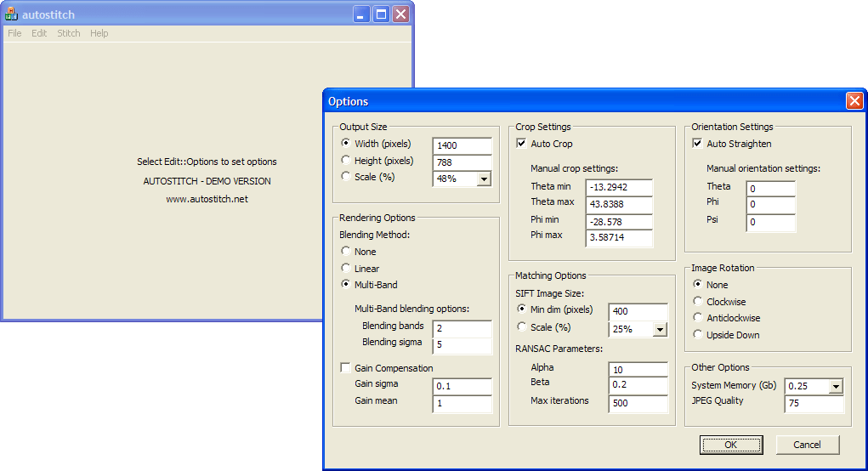Click the orientation Phi input field
Image resolution: width=868 pixels, height=471 pixels.
[771, 204]
